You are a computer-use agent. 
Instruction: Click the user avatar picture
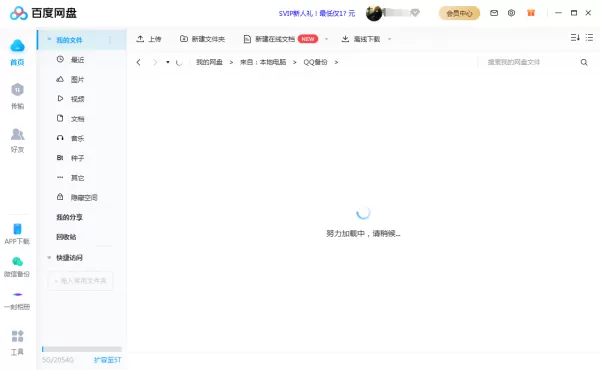pos(374,13)
